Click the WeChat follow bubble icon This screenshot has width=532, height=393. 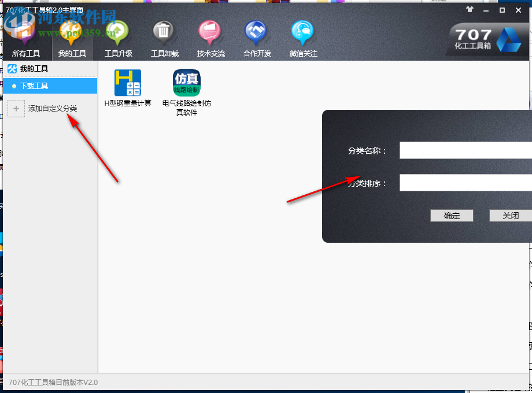pos(302,32)
